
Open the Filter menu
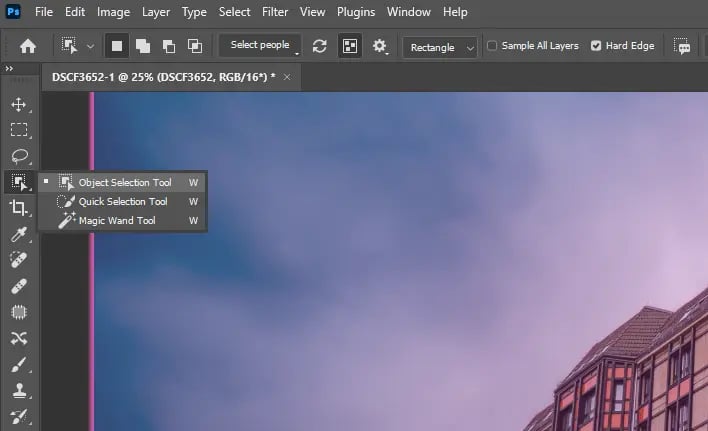click(x=275, y=12)
